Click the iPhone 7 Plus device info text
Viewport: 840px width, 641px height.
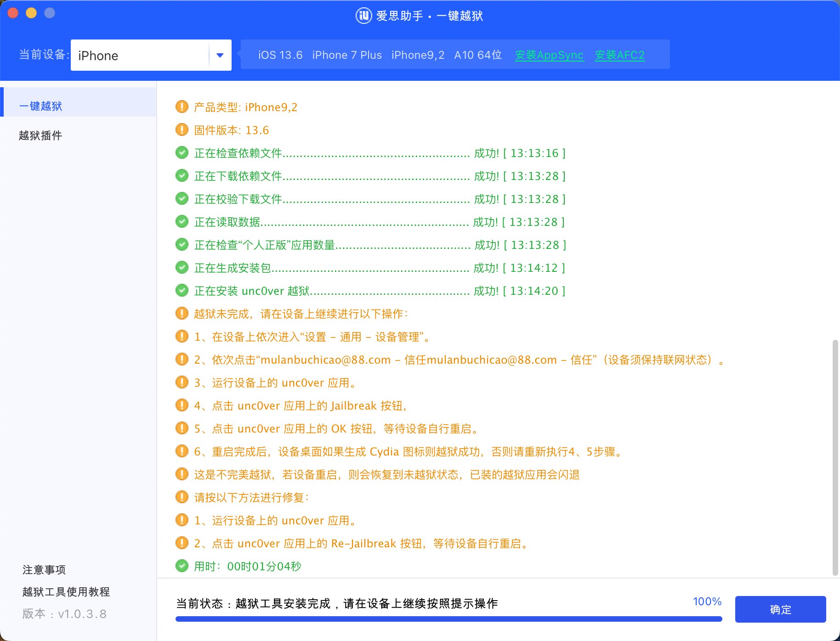[x=347, y=55]
